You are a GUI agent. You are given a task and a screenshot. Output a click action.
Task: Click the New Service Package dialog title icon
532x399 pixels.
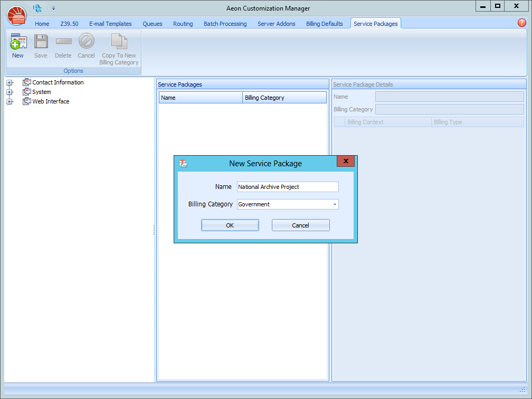click(183, 164)
